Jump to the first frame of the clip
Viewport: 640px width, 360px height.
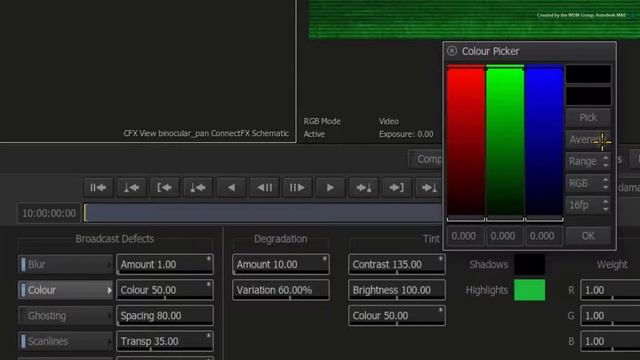pos(98,187)
